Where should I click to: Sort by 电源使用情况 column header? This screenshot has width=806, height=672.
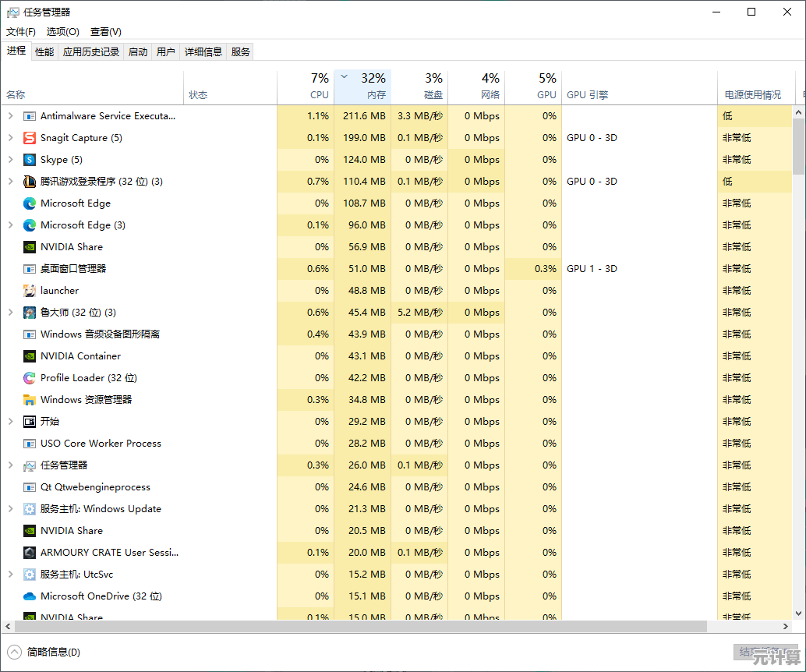coord(755,87)
